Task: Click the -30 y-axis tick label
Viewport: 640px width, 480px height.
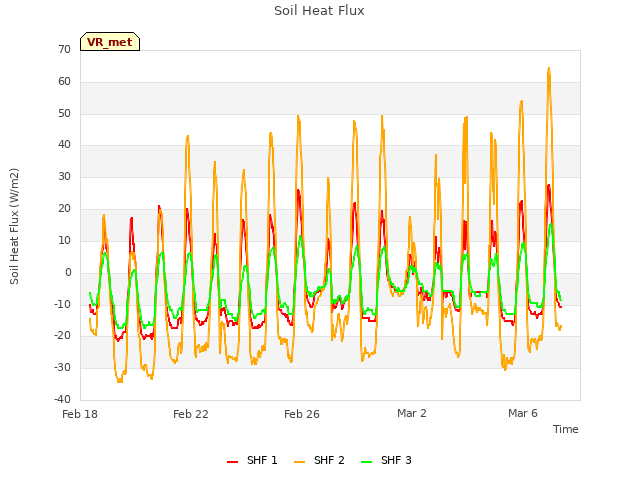Action: click(x=62, y=367)
